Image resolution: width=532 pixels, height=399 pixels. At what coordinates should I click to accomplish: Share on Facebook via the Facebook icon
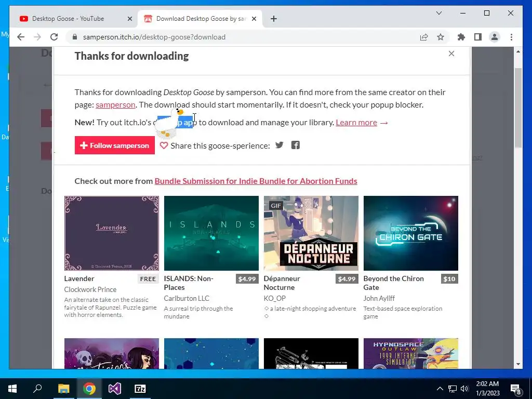296,145
